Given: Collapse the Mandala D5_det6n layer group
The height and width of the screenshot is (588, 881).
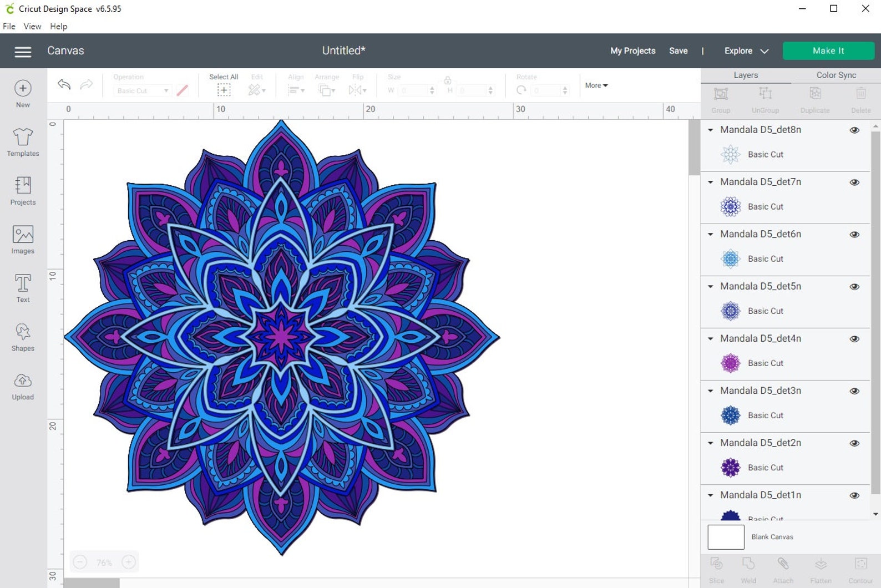Looking at the screenshot, I should [710, 234].
